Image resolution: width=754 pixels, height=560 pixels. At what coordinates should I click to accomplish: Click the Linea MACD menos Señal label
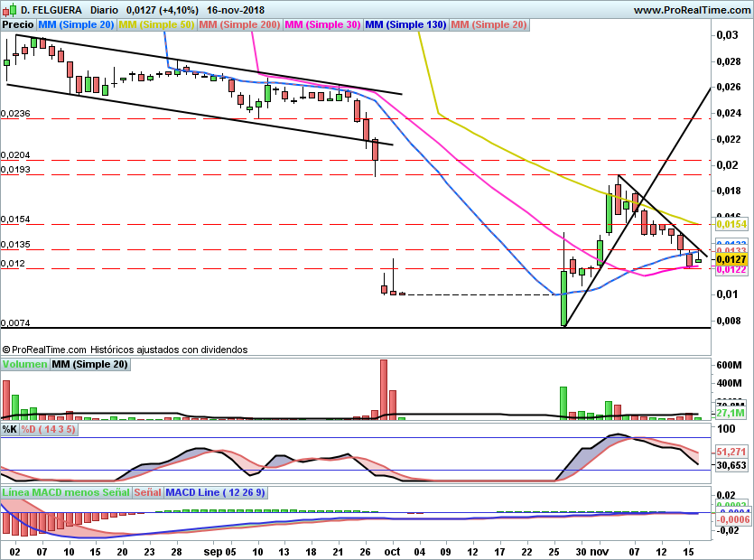pos(66,493)
